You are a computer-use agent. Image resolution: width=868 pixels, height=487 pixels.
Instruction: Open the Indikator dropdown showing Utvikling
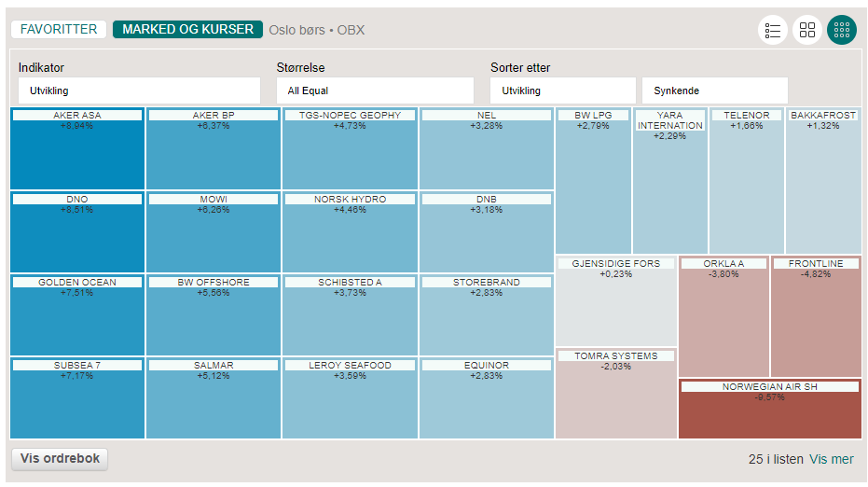pos(139,90)
